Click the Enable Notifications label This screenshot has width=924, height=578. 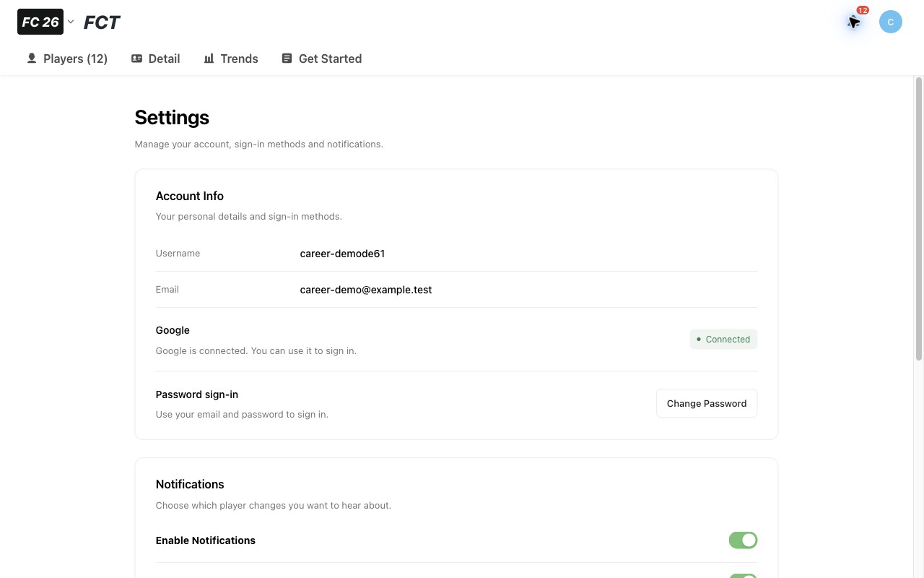tap(206, 540)
